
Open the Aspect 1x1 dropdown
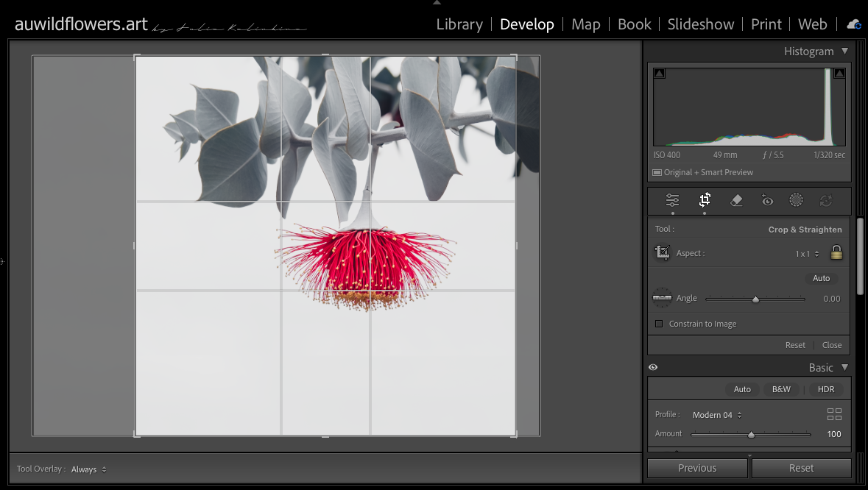(807, 254)
